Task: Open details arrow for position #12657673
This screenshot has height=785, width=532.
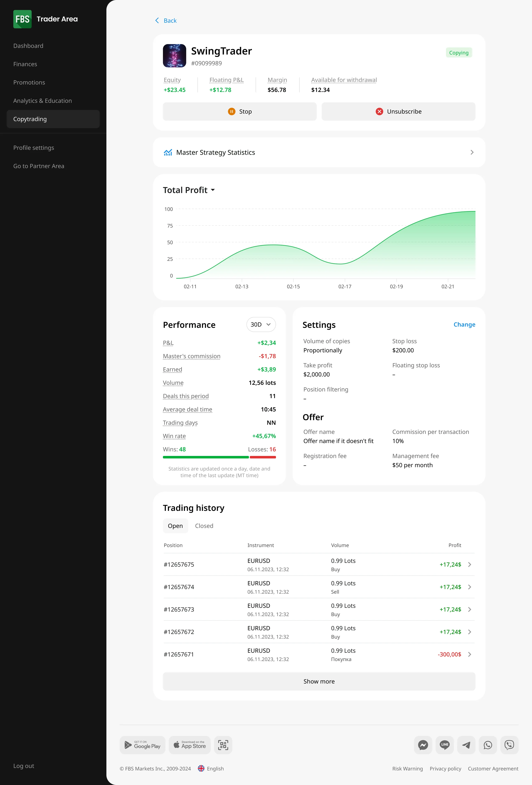Action: point(469,609)
